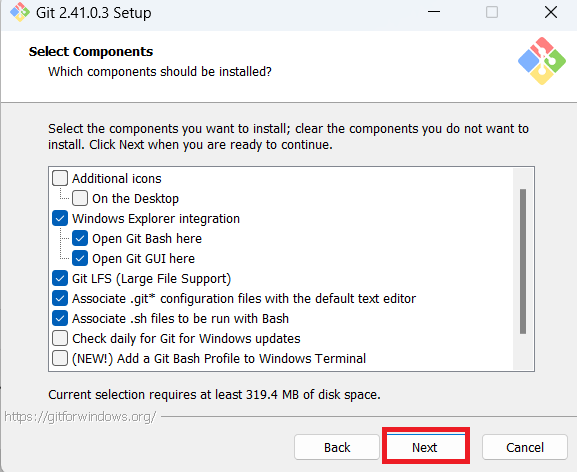The height and width of the screenshot is (472, 577).
Task: Cancel the Git setup
Action: (x=525, y=447)
